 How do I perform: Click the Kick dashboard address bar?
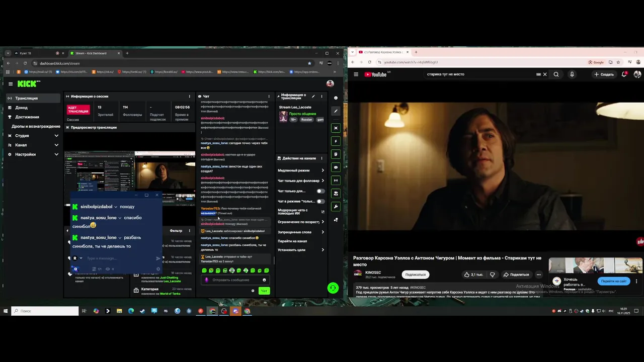pos(171,63)
